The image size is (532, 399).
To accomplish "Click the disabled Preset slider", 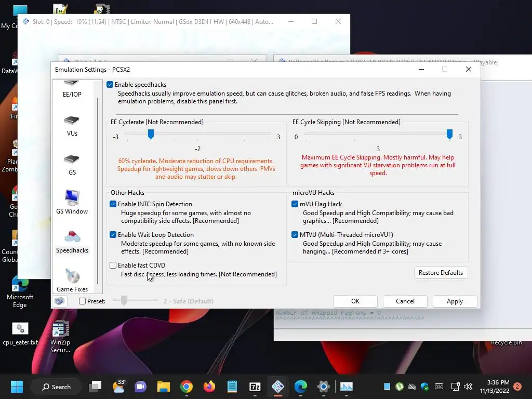I will pos(135,300).
